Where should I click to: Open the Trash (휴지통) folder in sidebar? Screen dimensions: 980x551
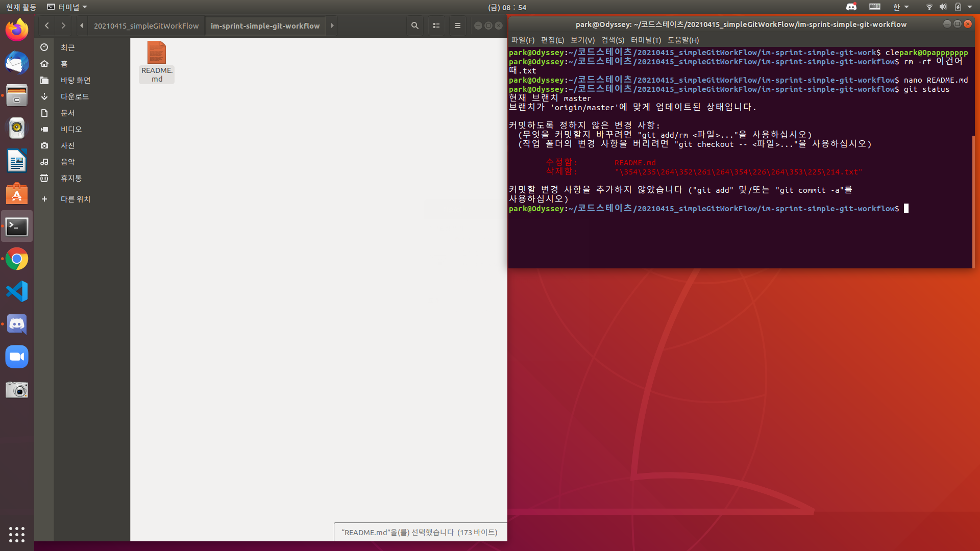point(71,178)
